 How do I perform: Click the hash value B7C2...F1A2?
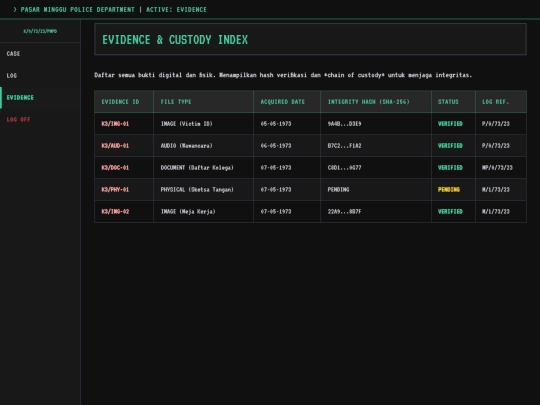344,146
